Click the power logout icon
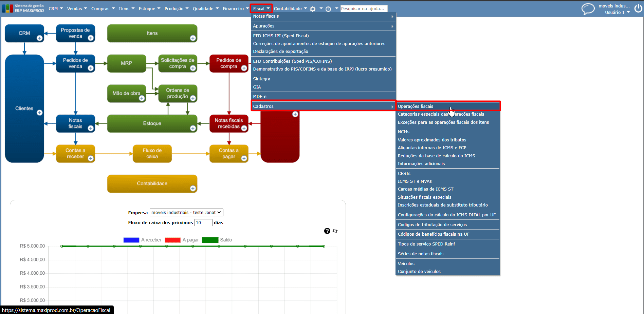644x314 pixels. [638, 8]
